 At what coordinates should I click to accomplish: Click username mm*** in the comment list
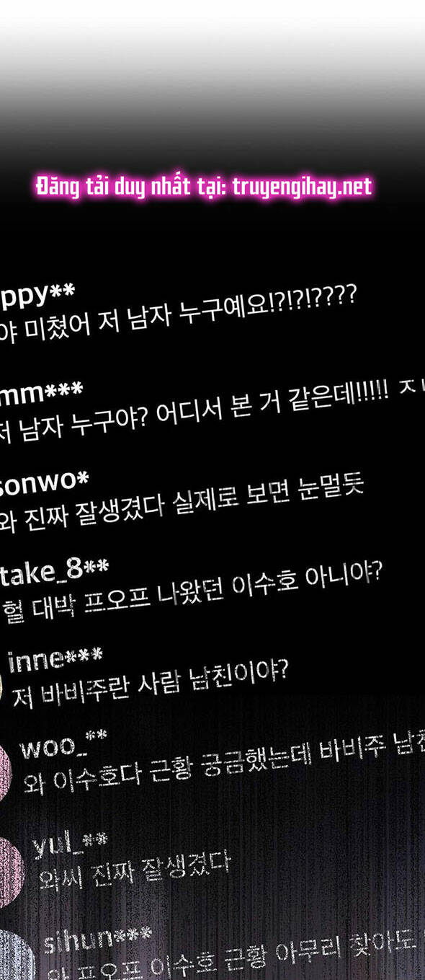coord(41,392)
